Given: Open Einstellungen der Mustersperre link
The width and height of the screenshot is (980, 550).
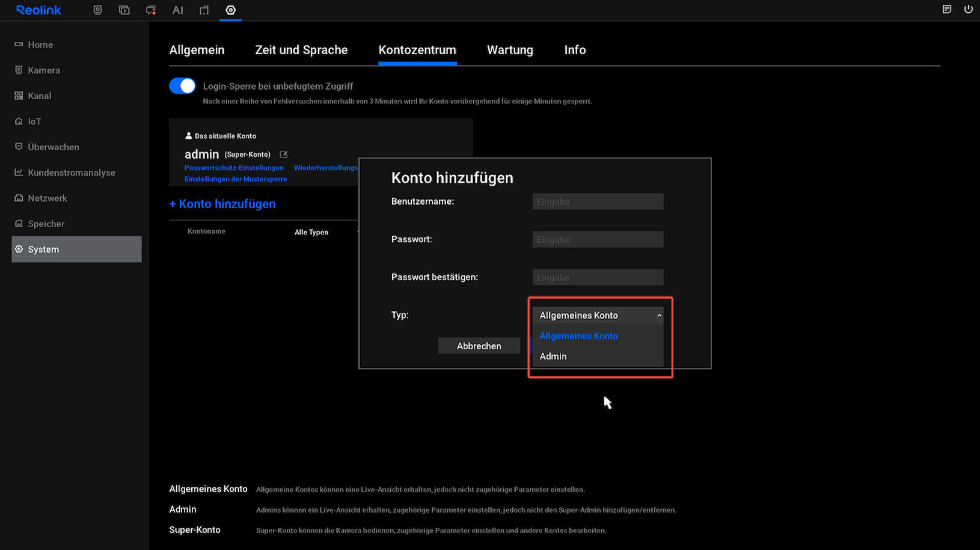Looking at the screenshot, I should click(236, 179).
